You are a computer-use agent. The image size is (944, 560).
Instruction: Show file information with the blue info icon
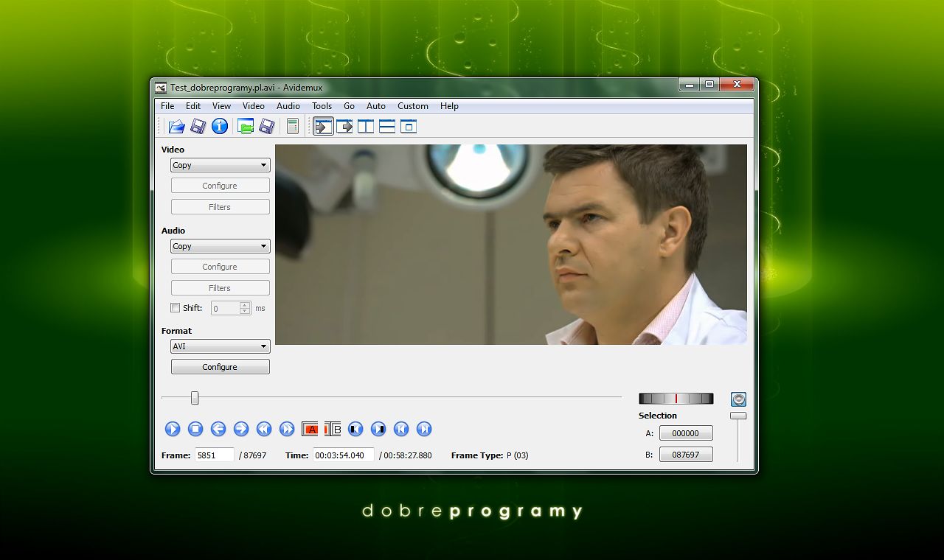pos(219,127)
